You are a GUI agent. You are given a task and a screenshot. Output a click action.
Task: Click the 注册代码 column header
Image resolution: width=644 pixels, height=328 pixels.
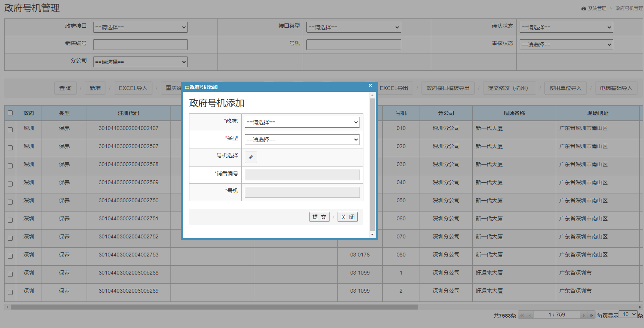[129, 113]
